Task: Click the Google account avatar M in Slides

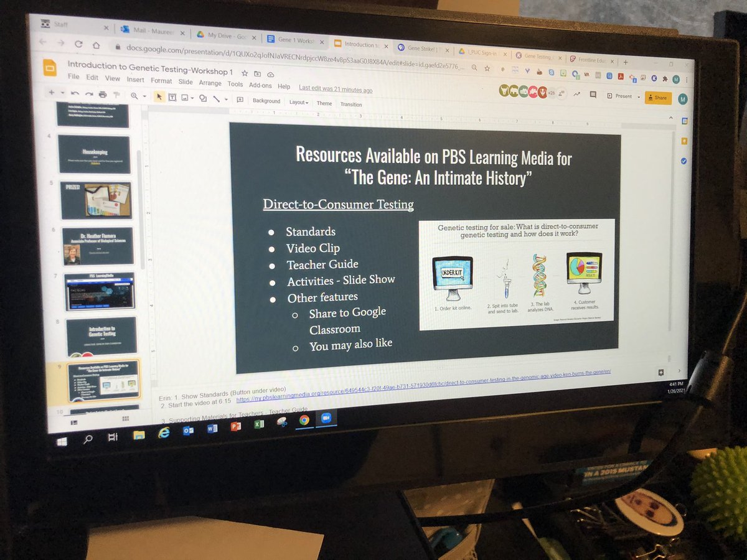Action: [x=684, y=99]
